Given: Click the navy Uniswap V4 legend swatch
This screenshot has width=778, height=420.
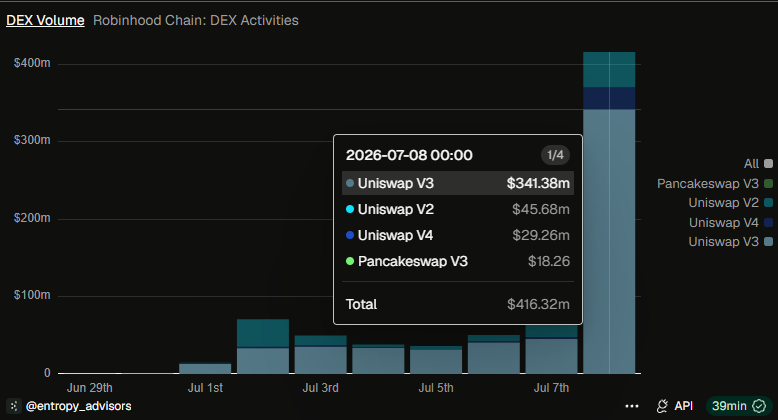Looking at the screenshot, I should (769, 222).
